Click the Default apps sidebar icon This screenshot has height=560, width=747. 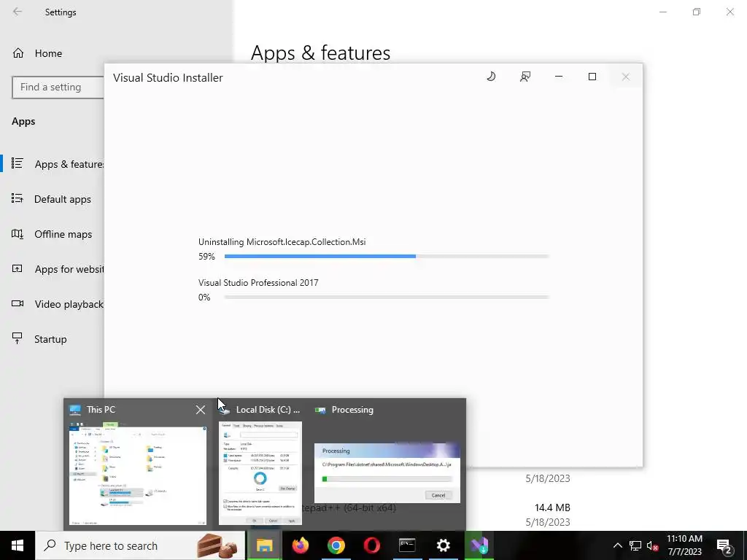pos(18,198)
